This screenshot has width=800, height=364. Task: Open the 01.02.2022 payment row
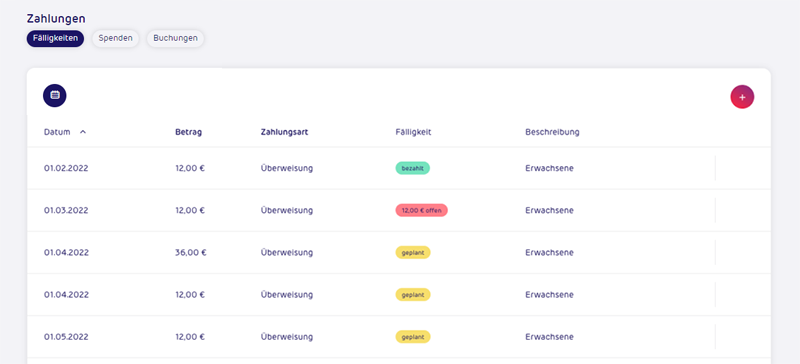pos(398,168)
